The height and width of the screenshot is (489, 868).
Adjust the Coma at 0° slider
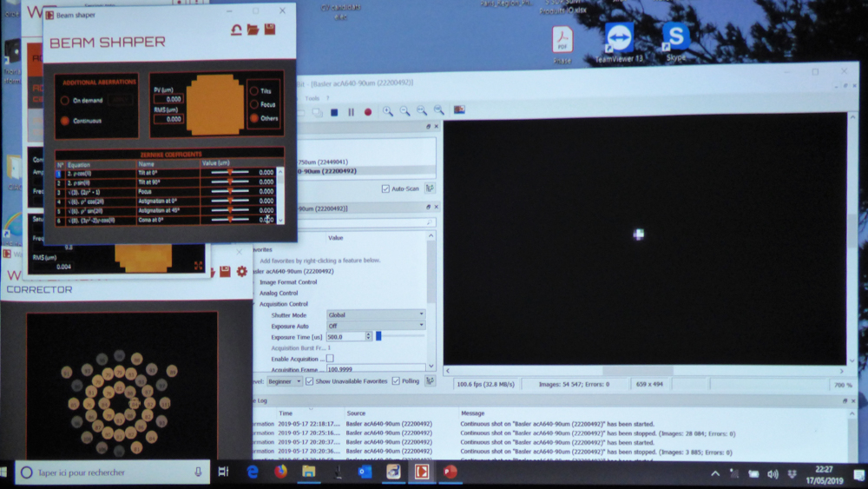[230, 220]
